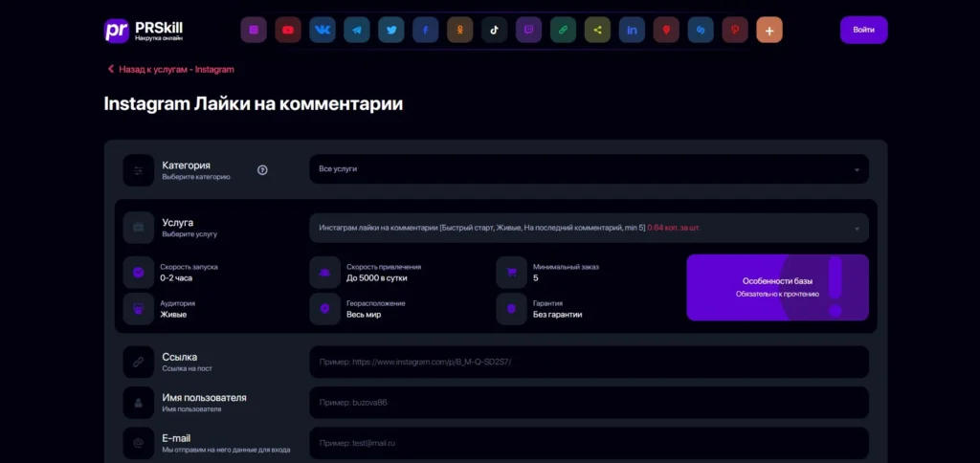The width and height of the screenshot is (980, 463).
Task: Open the Pinterest services icon
Action: tap(735, 30)
